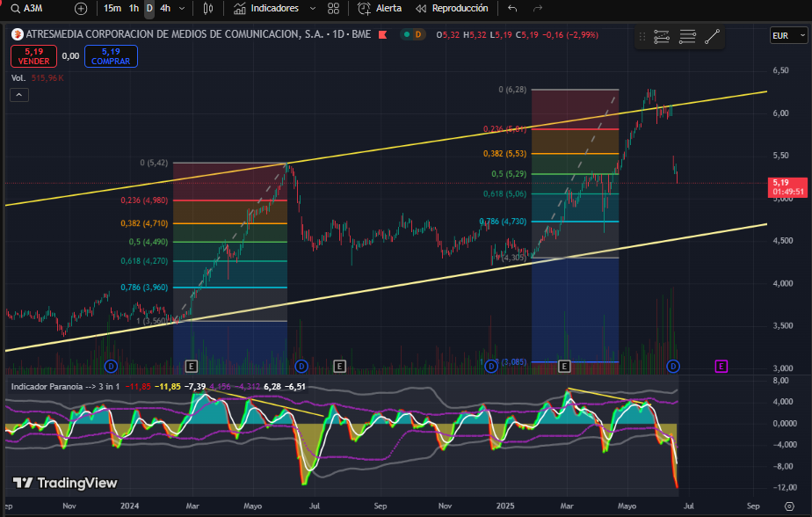Expand the timeframe list chevron
This screenshot has height=517, width=812.
tap(182, 8)
